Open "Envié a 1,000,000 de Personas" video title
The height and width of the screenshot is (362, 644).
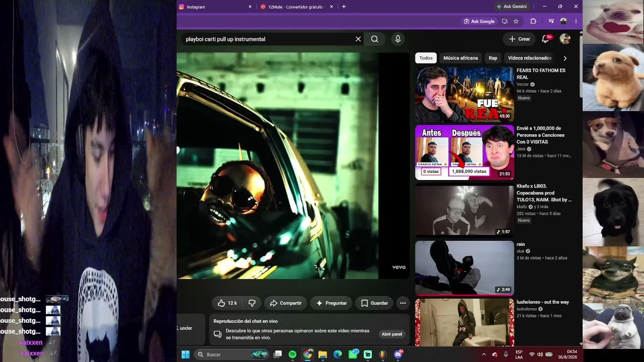click(x=540, y=135)
